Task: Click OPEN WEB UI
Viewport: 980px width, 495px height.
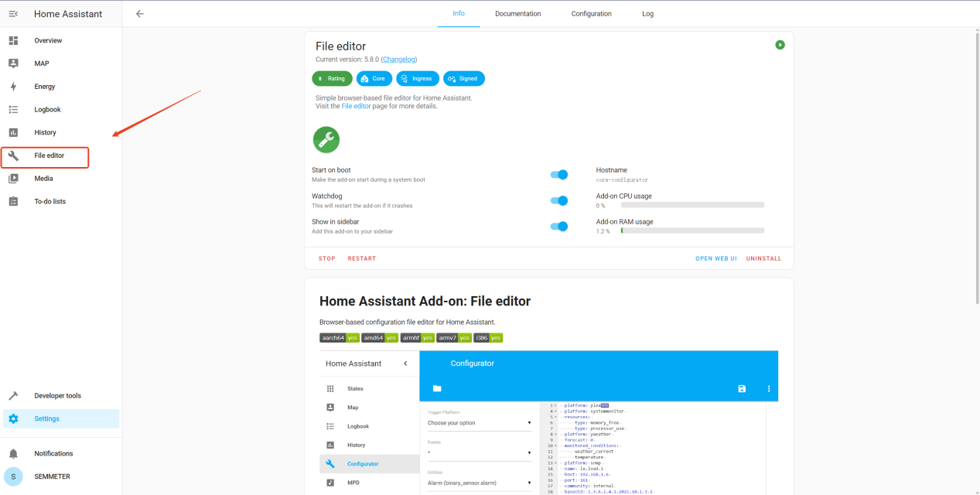Action: tap(716, 258)
